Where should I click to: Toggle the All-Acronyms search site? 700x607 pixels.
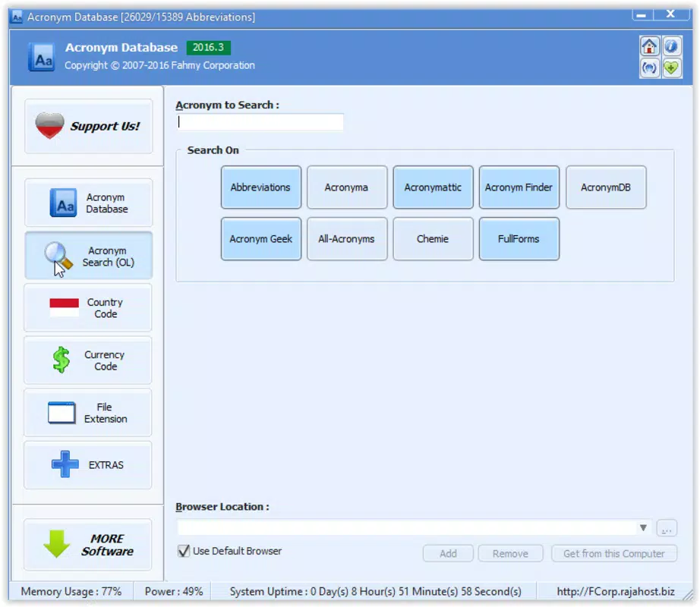tap(347, 239)
